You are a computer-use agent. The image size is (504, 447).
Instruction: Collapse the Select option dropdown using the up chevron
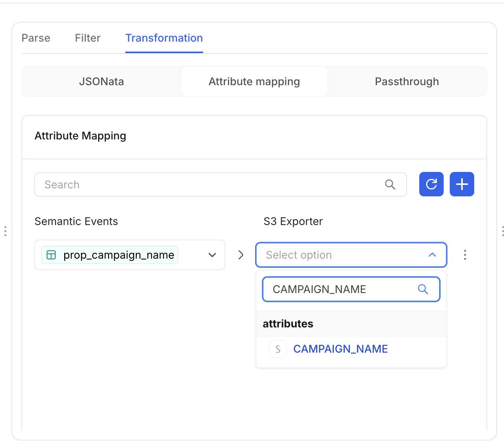pos(432,255)
